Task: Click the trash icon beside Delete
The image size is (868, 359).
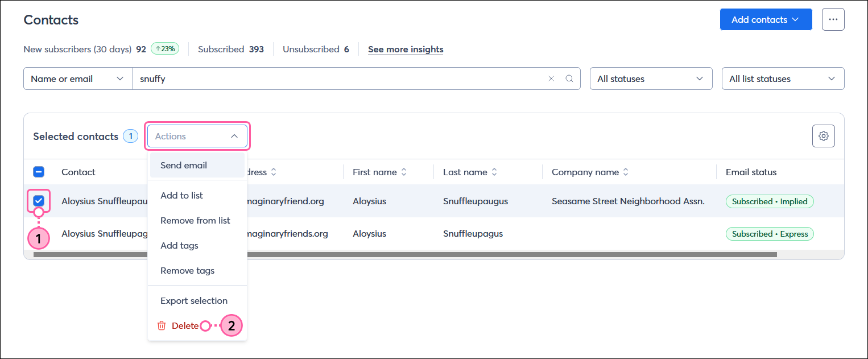Action: [x=162, y=325]
